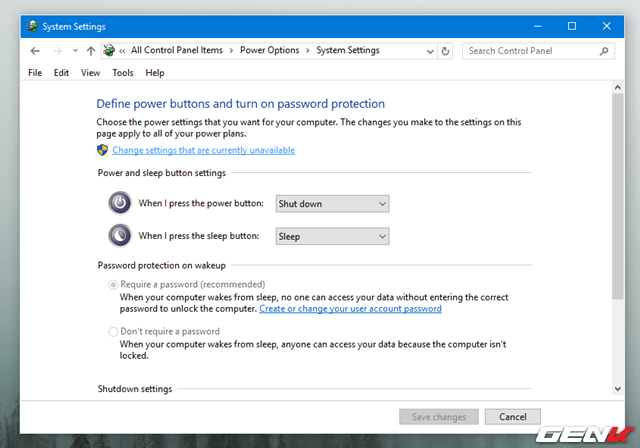Maximize the System Settings window

point(572,26)
